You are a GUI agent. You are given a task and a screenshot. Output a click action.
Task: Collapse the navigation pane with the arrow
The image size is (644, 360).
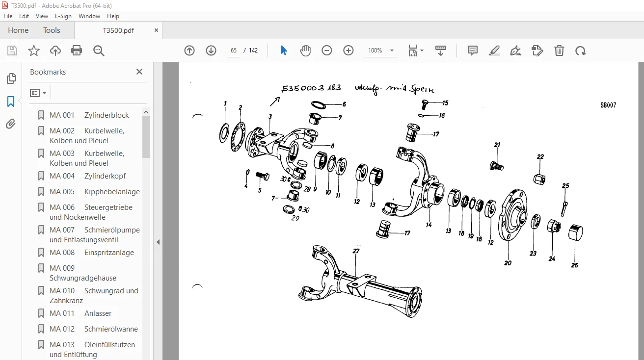pyautogui.click(x=158, y=242)
